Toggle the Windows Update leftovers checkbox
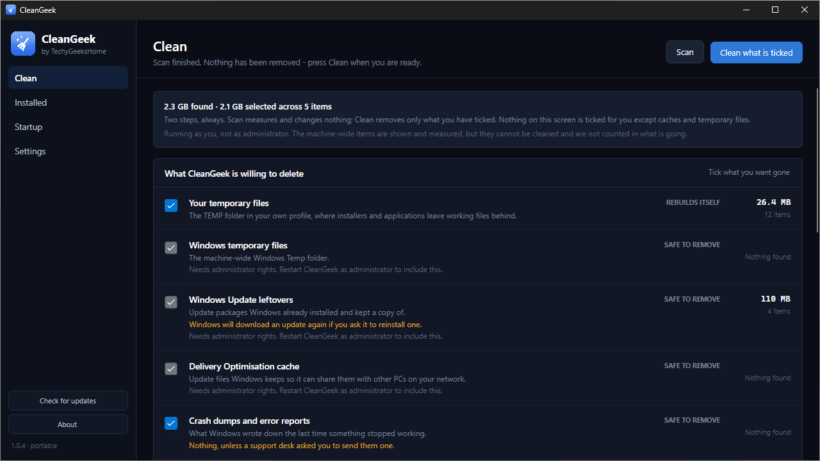This screenshot has width=820, height=461. (x=171, y=302)
